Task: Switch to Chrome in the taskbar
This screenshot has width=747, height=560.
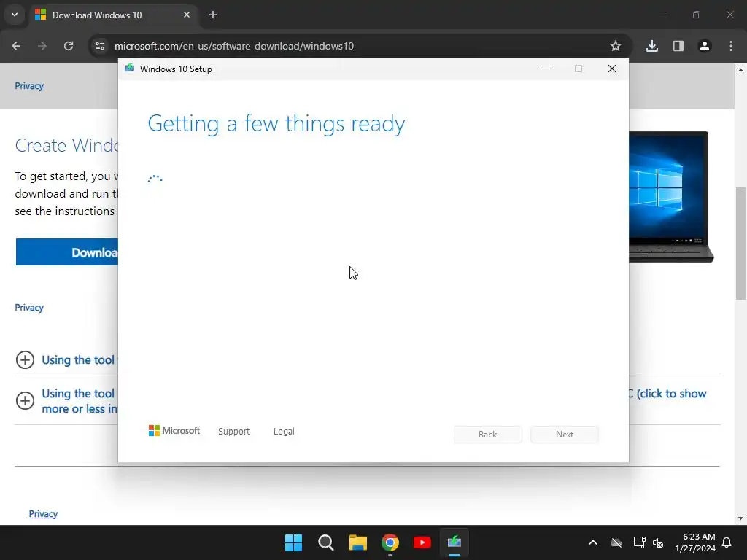Action: pos(390,542)
